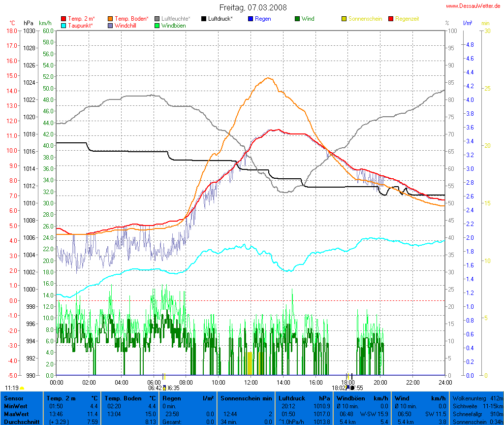Screen dimensions: 504x425
Task: Click the yellow sun icon beside 11:19
Action: [x=22, y=388]
